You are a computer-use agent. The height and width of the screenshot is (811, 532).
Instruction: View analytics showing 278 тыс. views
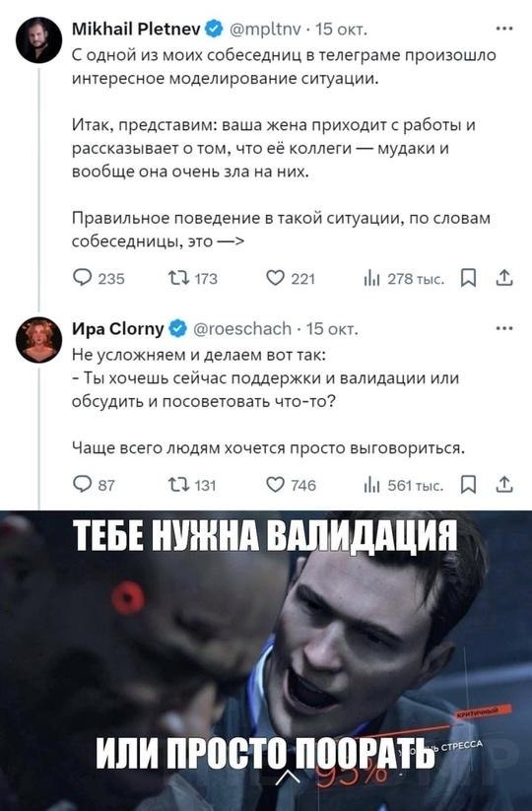pos(403,278)
